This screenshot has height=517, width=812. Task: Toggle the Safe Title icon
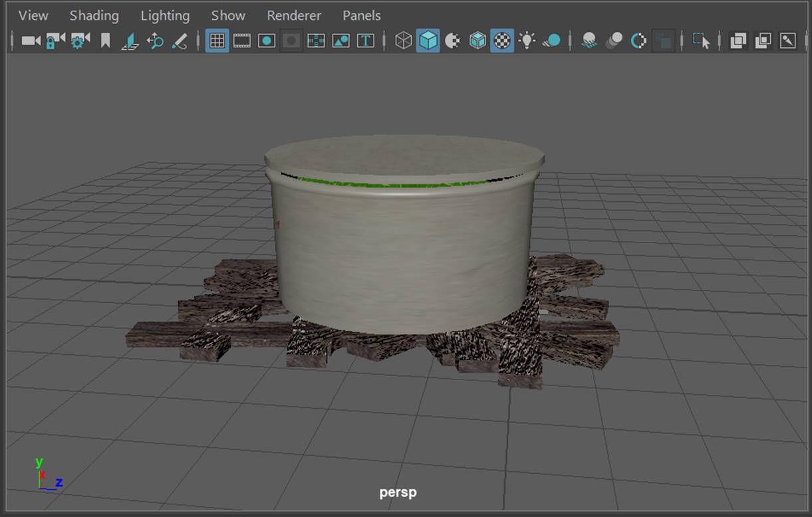365,41
